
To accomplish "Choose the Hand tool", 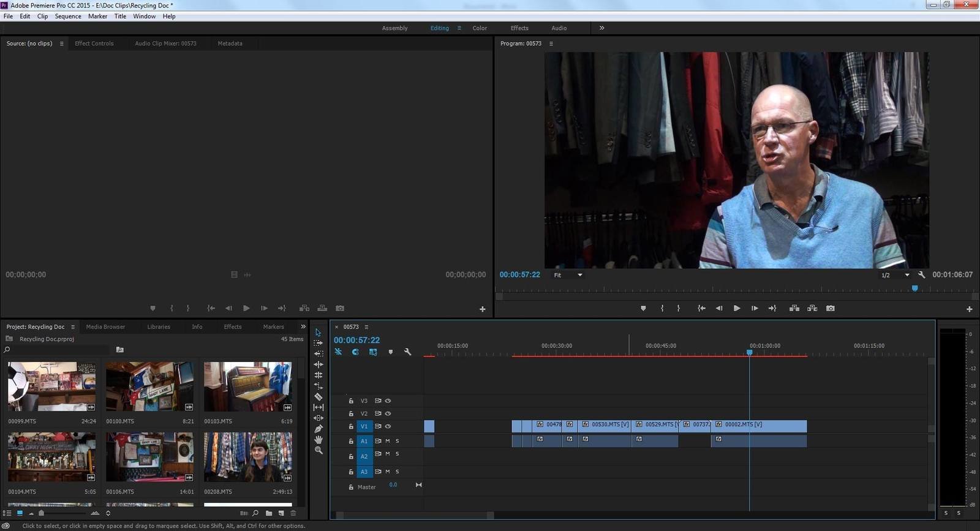I will pyautogui.click(x=318, y=440).
